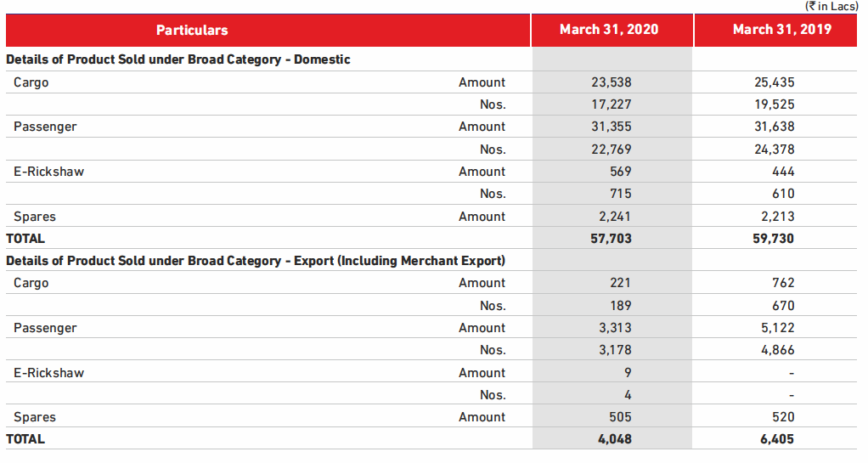Select the March 31, 2019 column header
This screenshot has width=868, height=463.
[781, 31]
